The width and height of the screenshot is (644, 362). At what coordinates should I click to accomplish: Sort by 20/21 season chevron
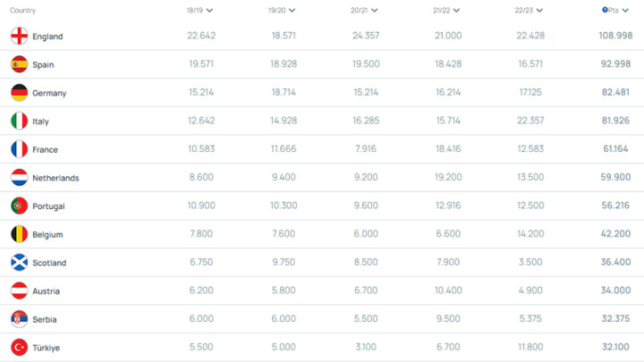click(x=374, y=10)
